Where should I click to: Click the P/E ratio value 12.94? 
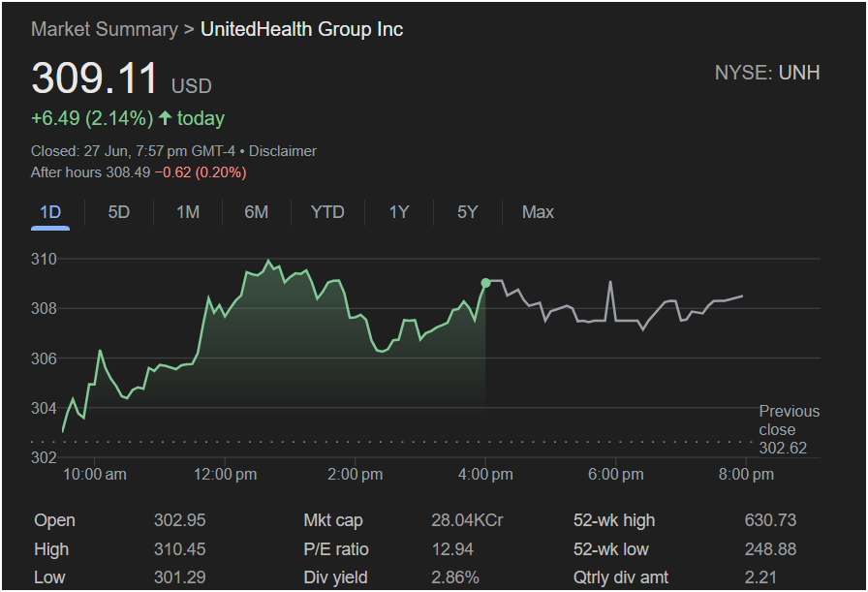452,549
